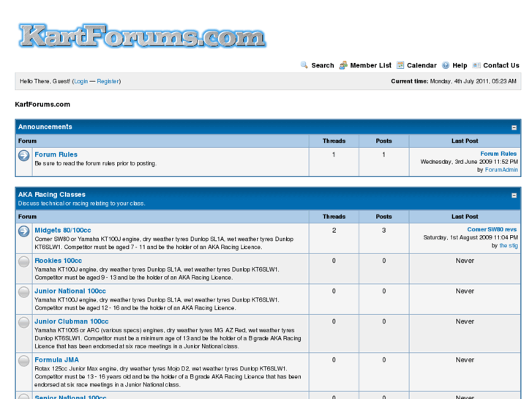
Task: Click the AKA Racing Classes category title
Action: 51,194
